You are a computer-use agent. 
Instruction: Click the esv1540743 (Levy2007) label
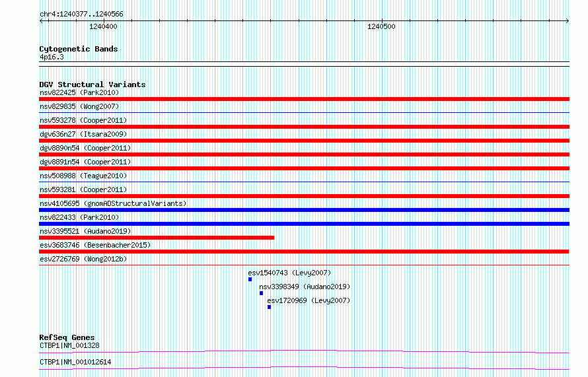(x=289, y=273)
